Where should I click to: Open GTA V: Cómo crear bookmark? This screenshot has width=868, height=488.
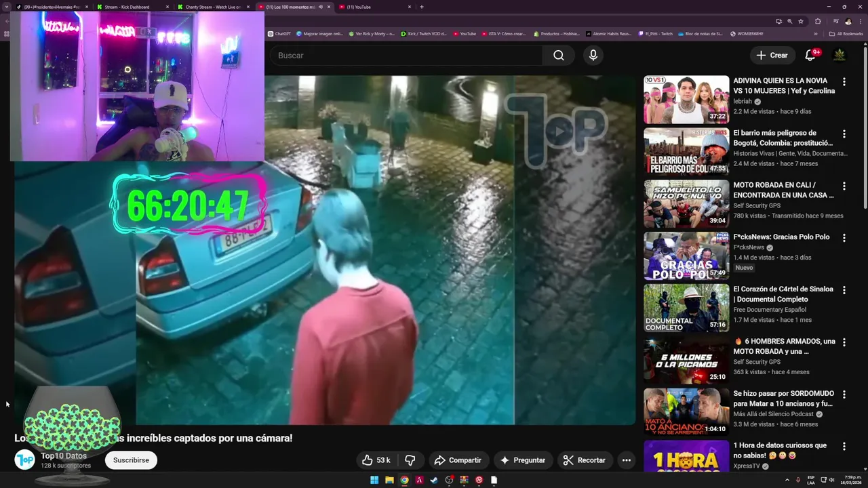coord(503,33)
